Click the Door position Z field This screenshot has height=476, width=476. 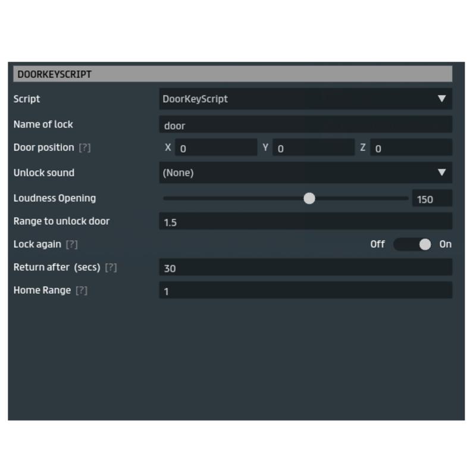[x=411, y=148]
